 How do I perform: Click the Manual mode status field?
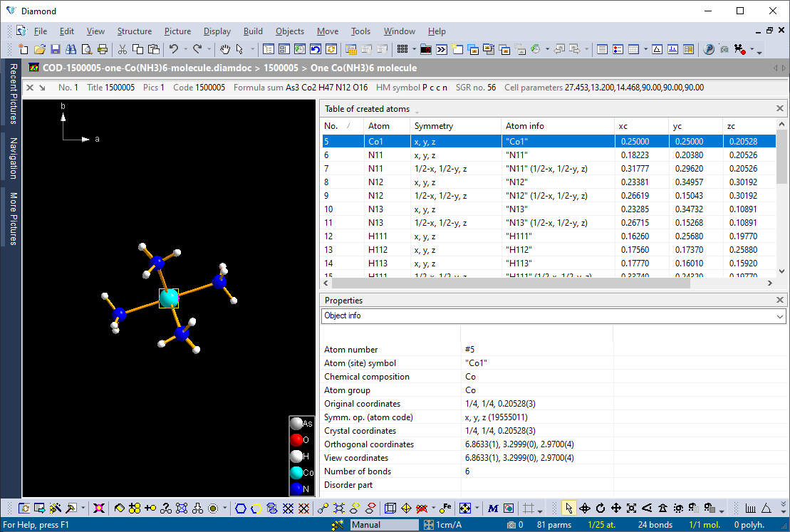click(x=385, y=524)
